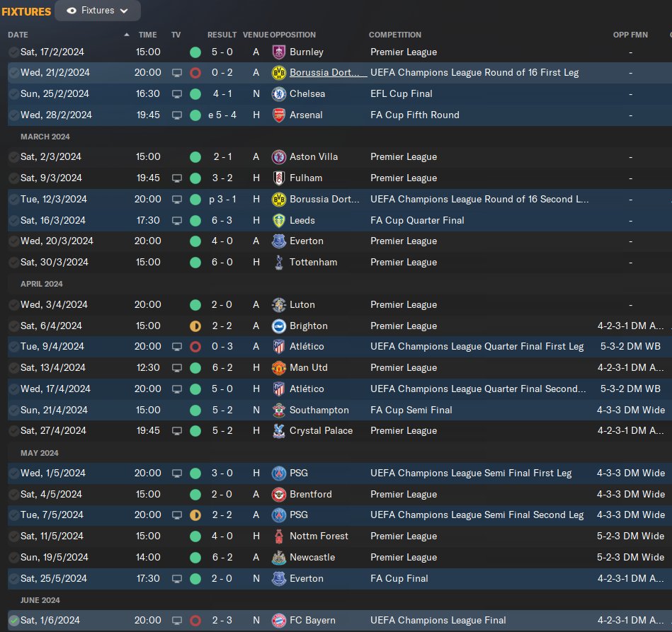Toggle the checkmark for Sat, 17/2/2024 fixture
The image size is (672, 632).
point(13,52)
